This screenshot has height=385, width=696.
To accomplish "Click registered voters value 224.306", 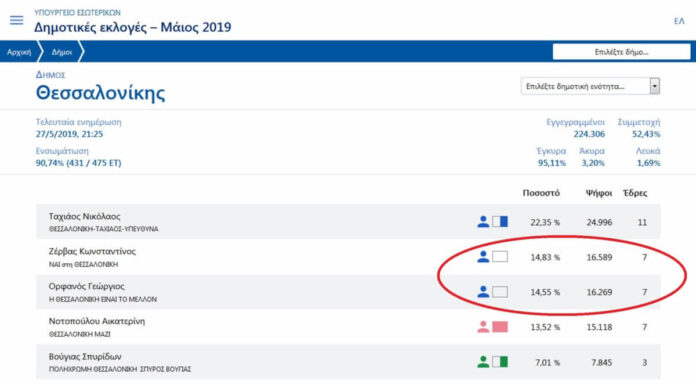I will 589,134.
